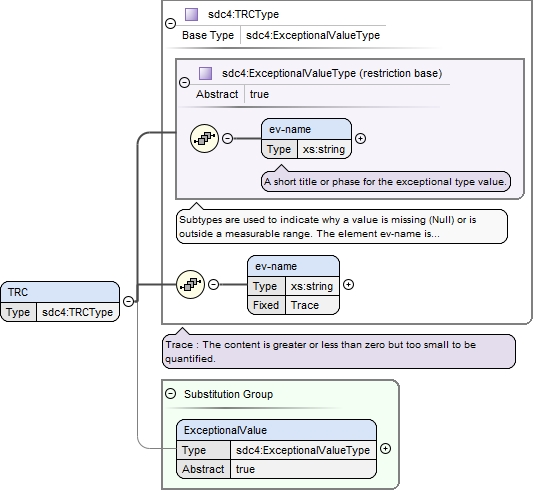This screenshot has width=534, height=491.
Task: Click the purple square icon beside sdc4:ExceptionalValueType restriction base
Action: point(205,73)
